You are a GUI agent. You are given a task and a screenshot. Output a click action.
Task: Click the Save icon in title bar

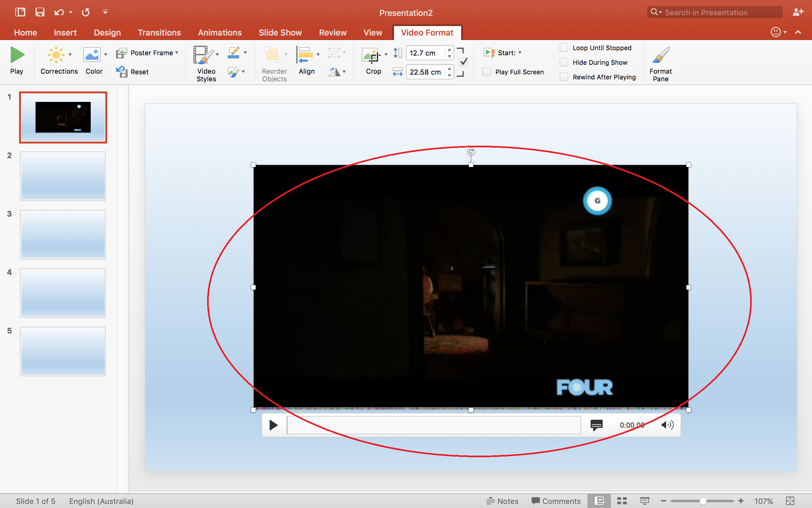click(x=40, y=12)
